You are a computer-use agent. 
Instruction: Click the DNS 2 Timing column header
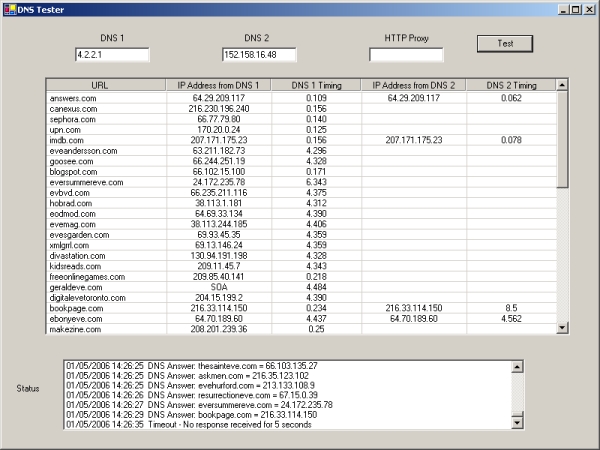coord(511,85)
